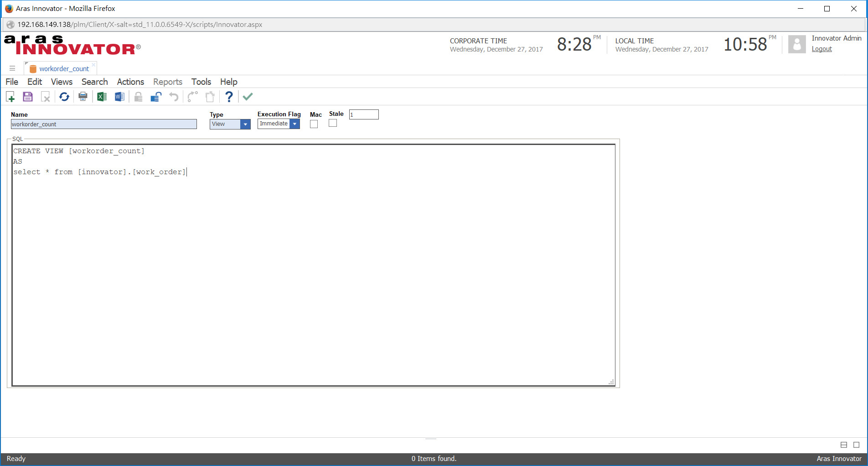Open the File menu
The height and width of the screenshot is (466, 868).
[x=12, y=82]
